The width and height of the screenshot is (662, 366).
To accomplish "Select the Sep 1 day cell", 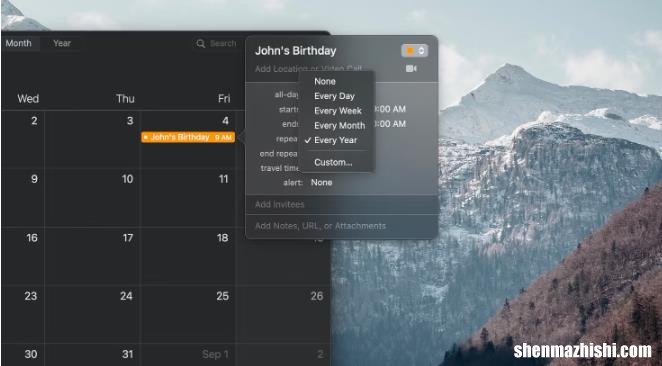I will point(215,354).
